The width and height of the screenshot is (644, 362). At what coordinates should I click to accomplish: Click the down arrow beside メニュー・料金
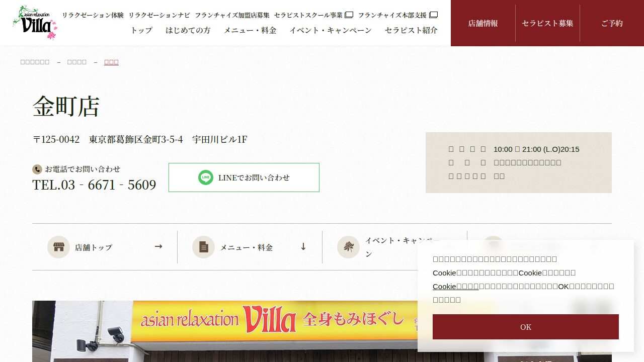point(303,246)
